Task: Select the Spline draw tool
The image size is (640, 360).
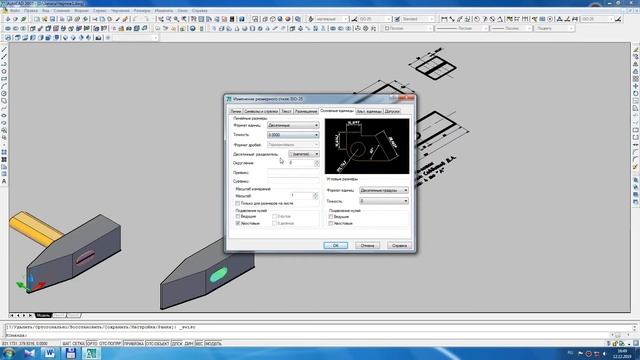Action: coord(4,108)
